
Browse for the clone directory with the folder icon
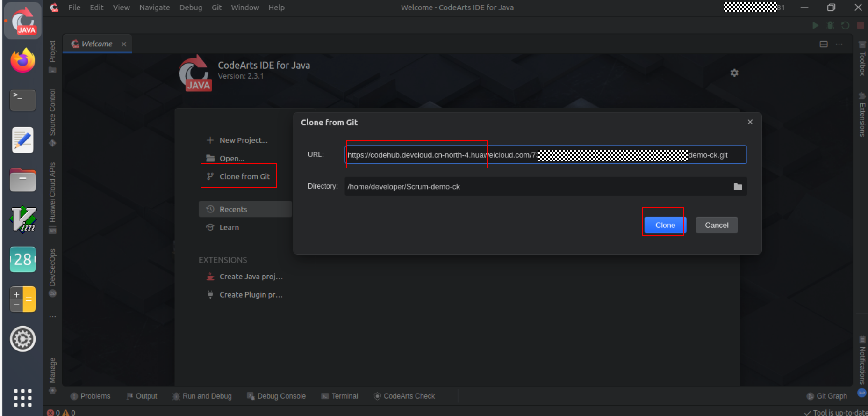[738, 187]
